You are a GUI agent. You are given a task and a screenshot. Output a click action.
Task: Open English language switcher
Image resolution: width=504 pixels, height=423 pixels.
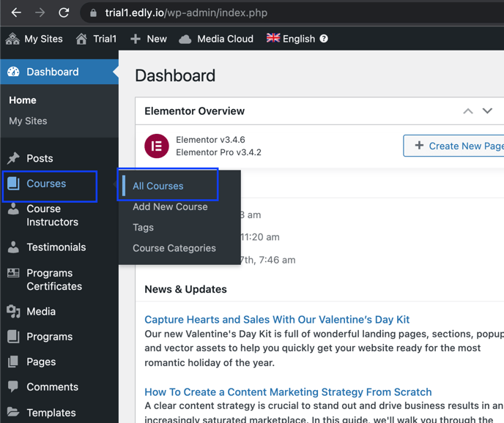pyautogui.click(x=299, y=39)
